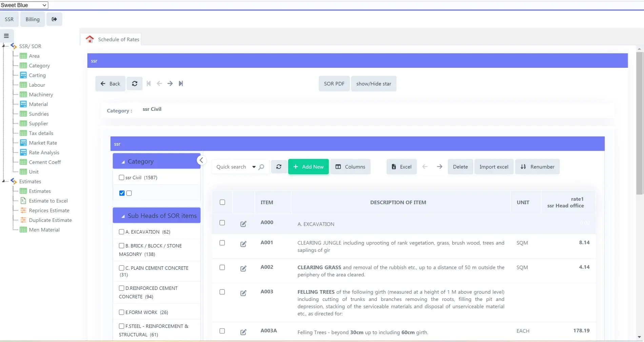Tick the select-all checkbox in table header
The width and height of the screenshot is (644, 342).
click(222, 202)
